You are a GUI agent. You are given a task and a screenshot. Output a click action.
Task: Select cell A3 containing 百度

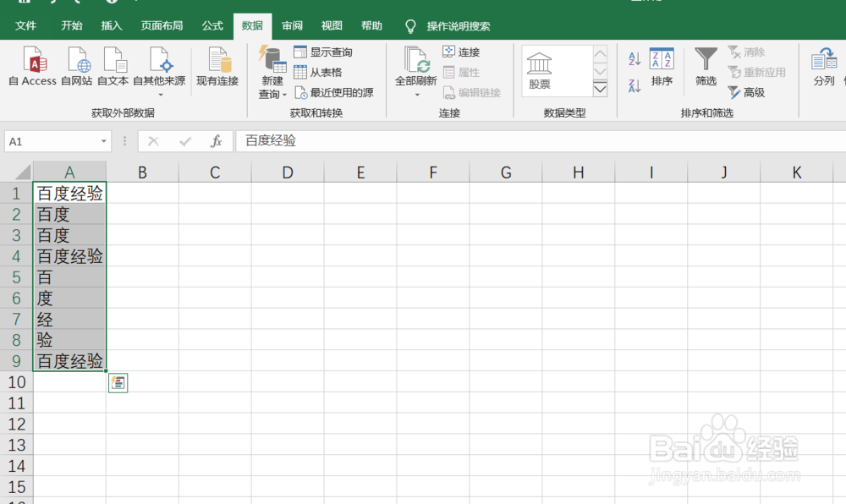[69, 236]
